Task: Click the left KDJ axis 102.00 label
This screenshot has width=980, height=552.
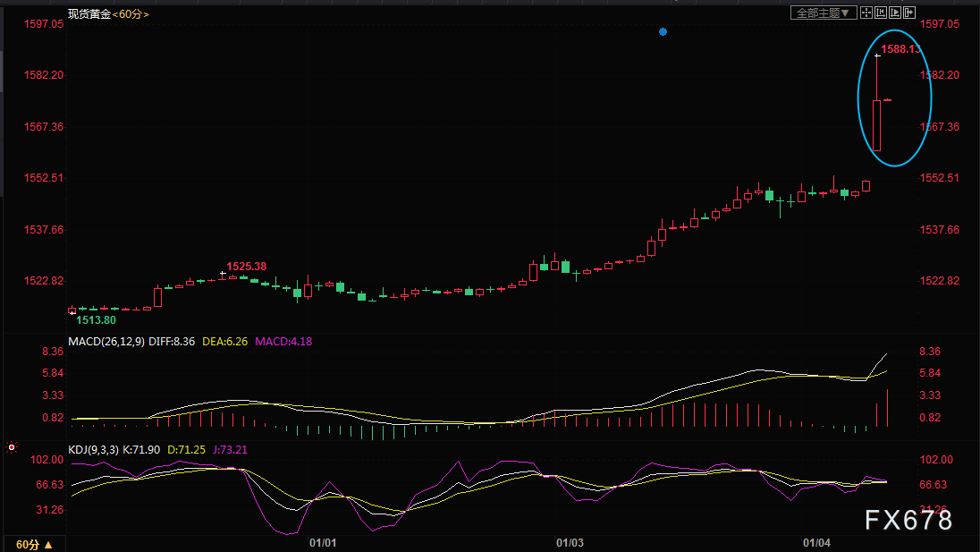Action: pos(46,460)
